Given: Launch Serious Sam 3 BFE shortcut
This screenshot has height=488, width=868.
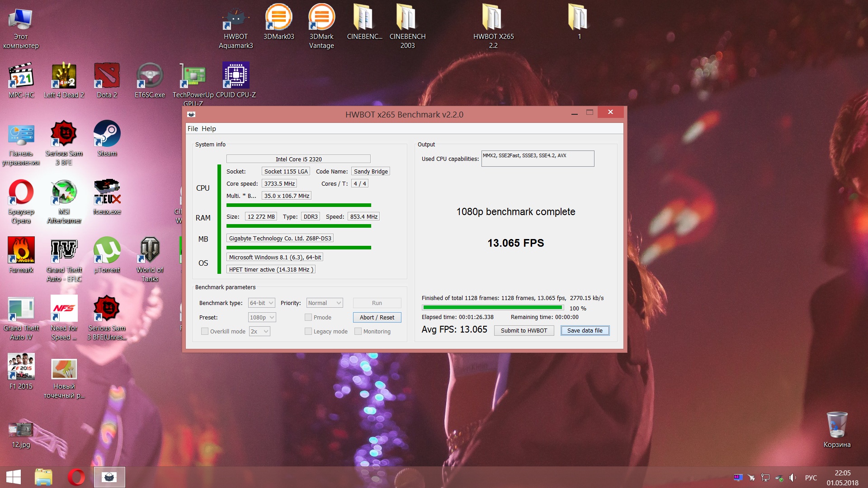Looking at the screenshot, I should (x=64, y=143).
